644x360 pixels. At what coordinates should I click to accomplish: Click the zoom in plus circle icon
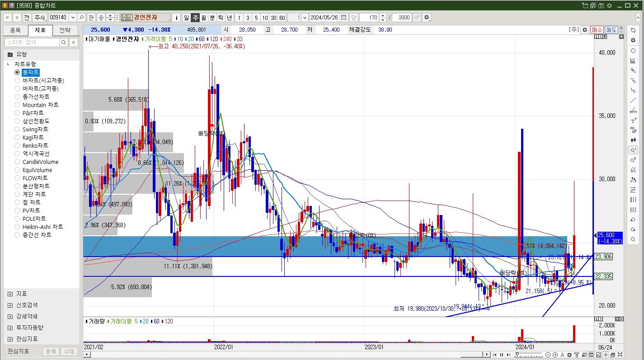point(555,355)
